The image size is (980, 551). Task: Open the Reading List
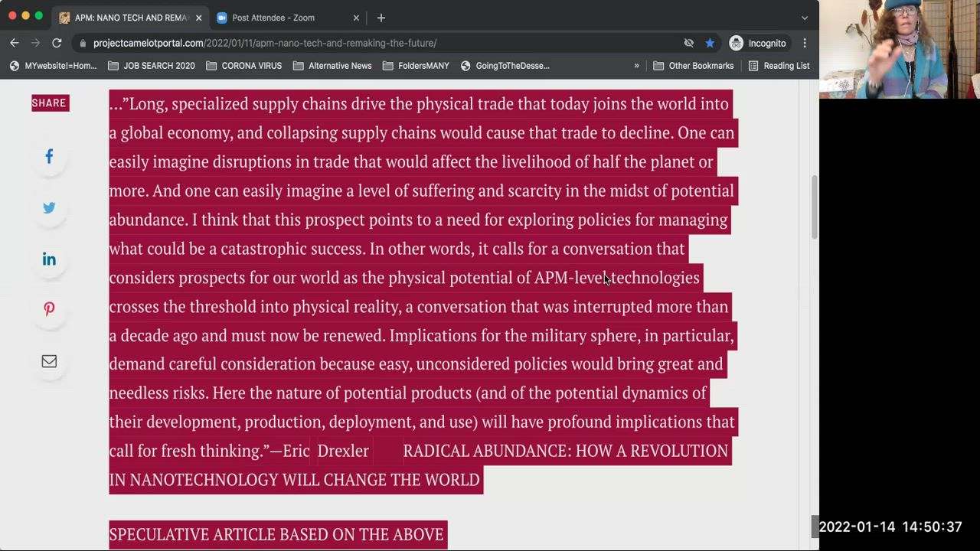pos(779,66)
